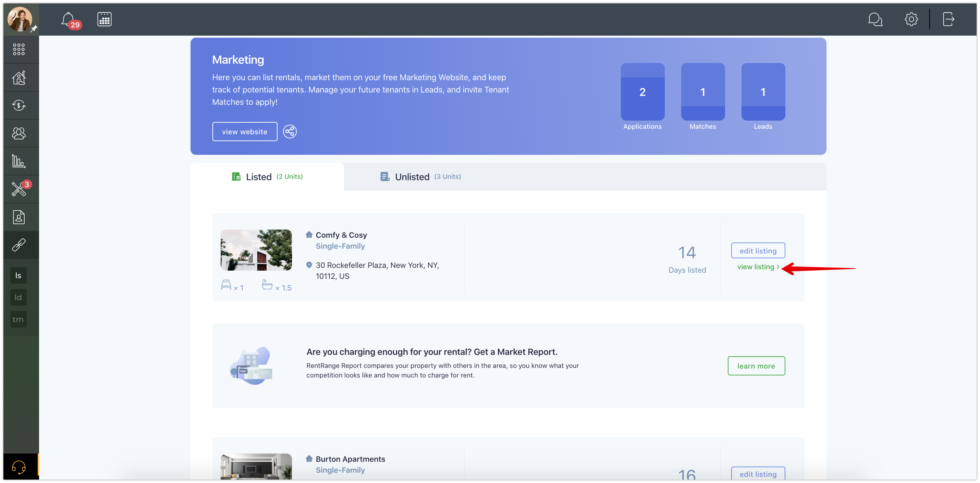Open reports chart icon in sidebar
This screenshot has width=980, height=483.
point(19,161)
